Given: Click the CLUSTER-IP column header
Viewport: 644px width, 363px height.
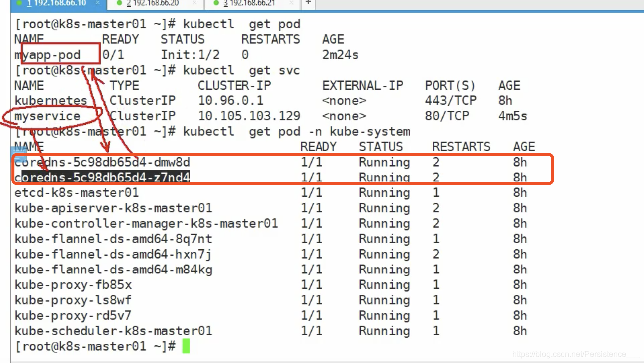Looking at the screenshot, I should pos(235,86).
